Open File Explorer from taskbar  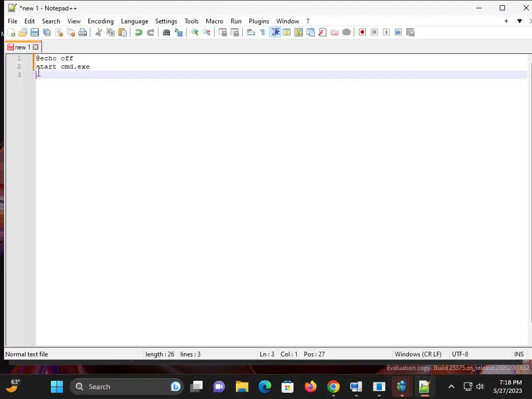click(x=242, y=387)
